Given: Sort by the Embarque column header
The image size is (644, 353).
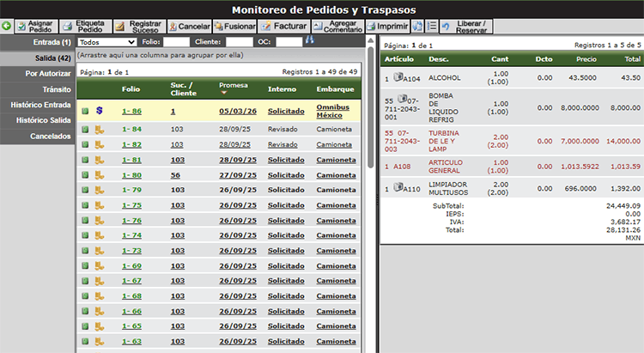Looking at the screenshot, I should [x=335, y=89].
